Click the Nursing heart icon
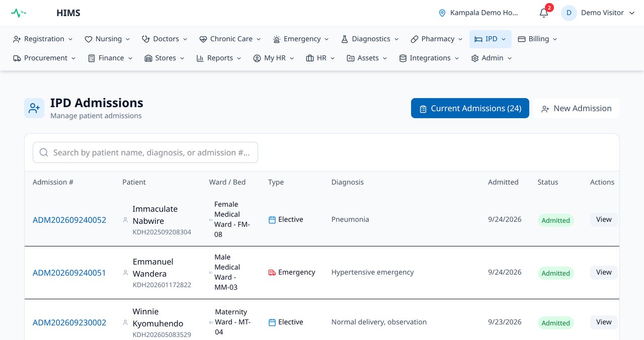 pos(89,39)
